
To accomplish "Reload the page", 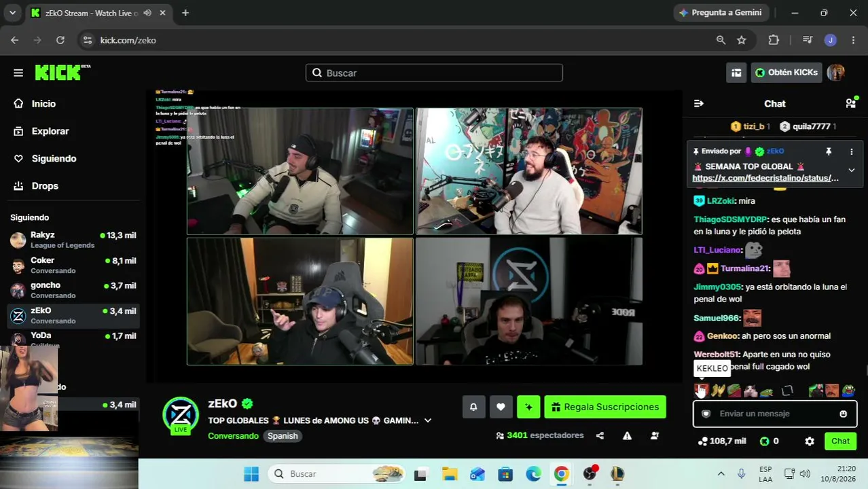I will (x=60, y=40).
